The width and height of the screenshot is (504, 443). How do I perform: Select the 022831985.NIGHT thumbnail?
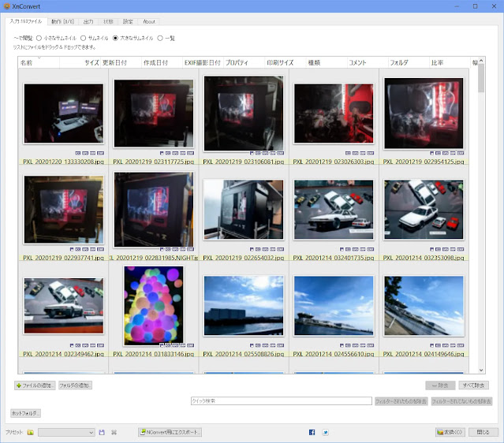click(154, 210)
